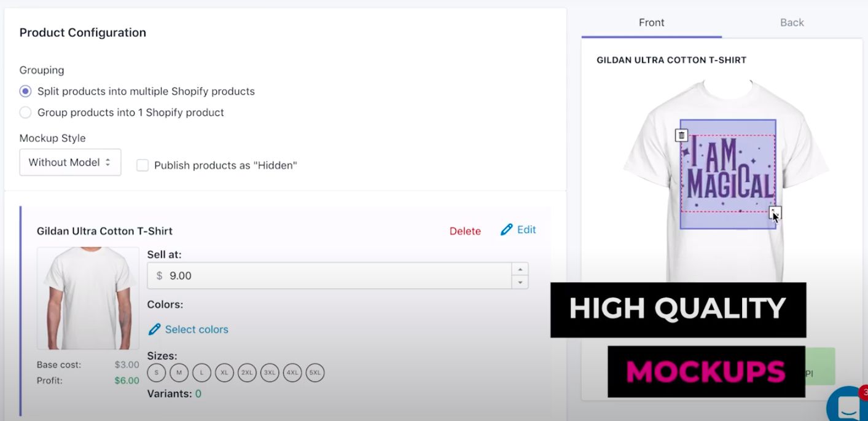This screenshot has height=421, width=868.
Task: Click the Select colors link
Action: coord(197,329)
